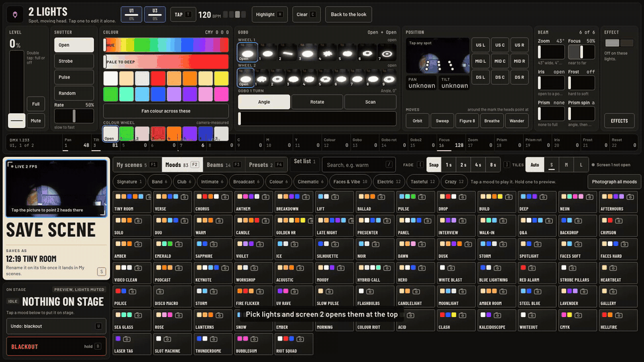Click the Back to the look button
This screenshot has width=644, height=362.
[x=349, y=14]
